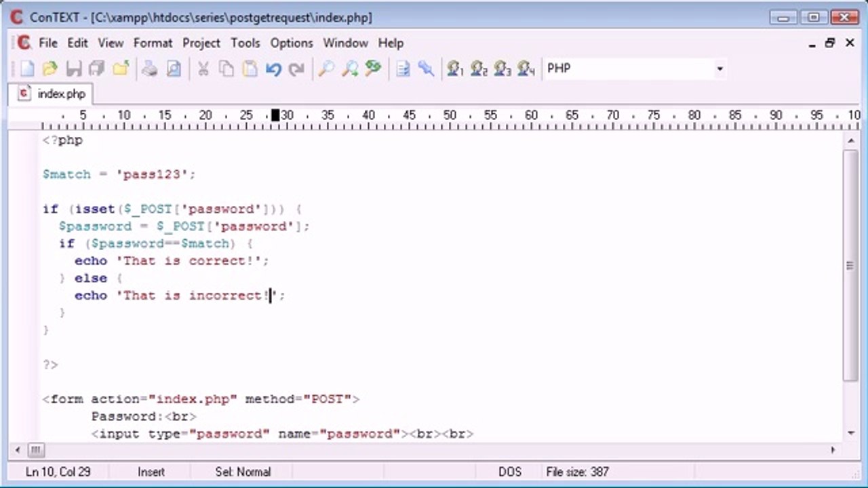Click the Find Next icon
The height and width of the screenshot is (488, 868).
pos(350,68)
